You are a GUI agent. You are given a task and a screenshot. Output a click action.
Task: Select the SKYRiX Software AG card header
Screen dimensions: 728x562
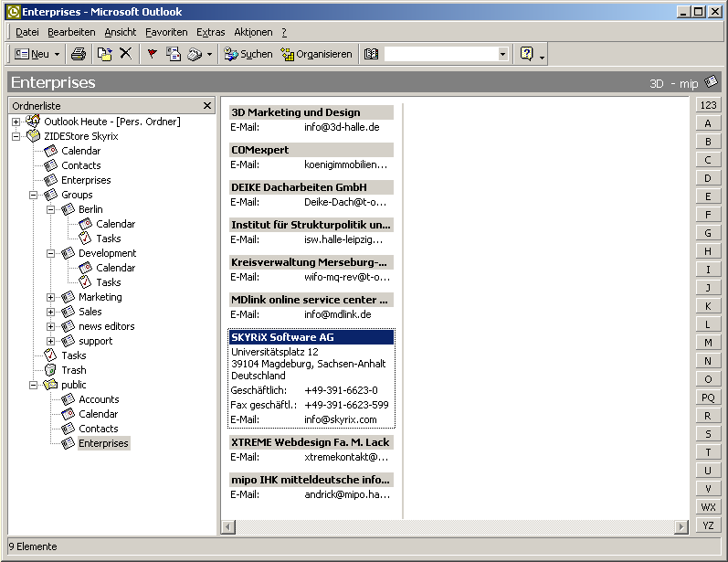311,337
